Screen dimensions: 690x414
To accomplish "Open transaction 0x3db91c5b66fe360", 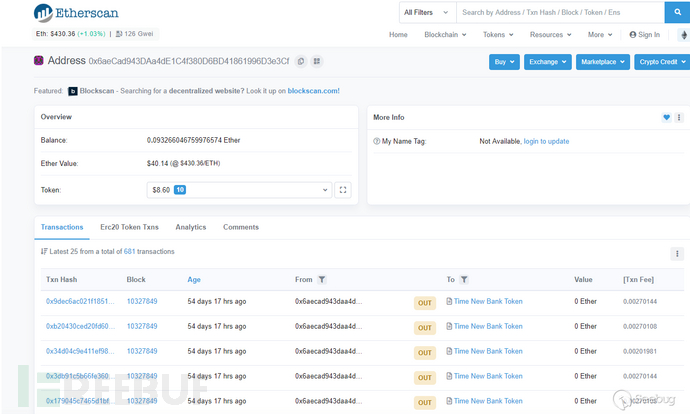I will (80, 376).
